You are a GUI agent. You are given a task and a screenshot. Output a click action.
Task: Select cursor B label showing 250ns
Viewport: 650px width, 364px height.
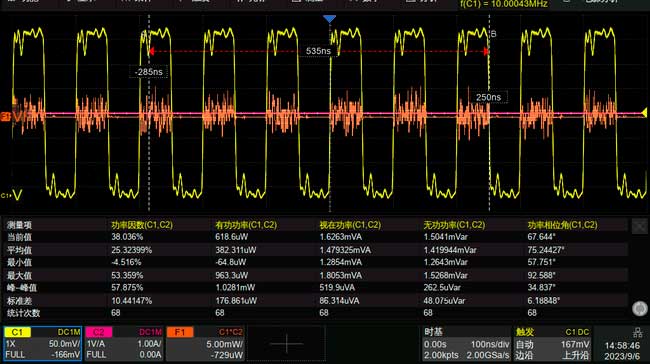coord(488,97)
